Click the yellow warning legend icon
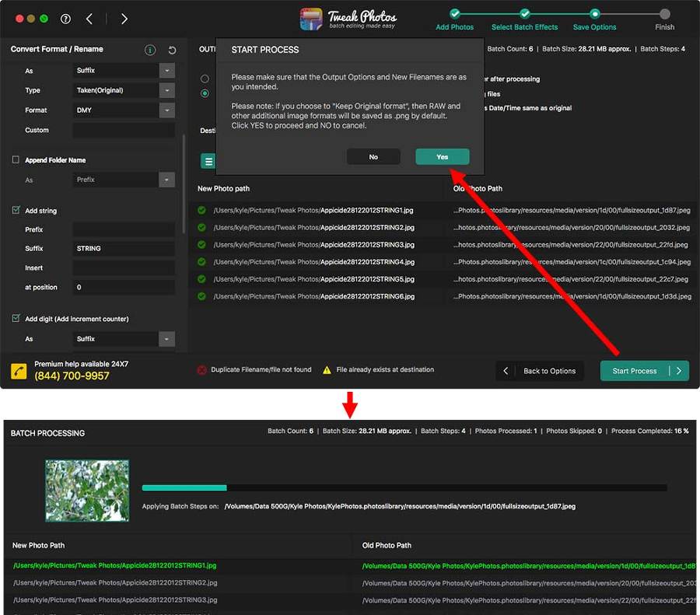Image resolution: width=700 pixels, height=615 pixels. point(327,369)
